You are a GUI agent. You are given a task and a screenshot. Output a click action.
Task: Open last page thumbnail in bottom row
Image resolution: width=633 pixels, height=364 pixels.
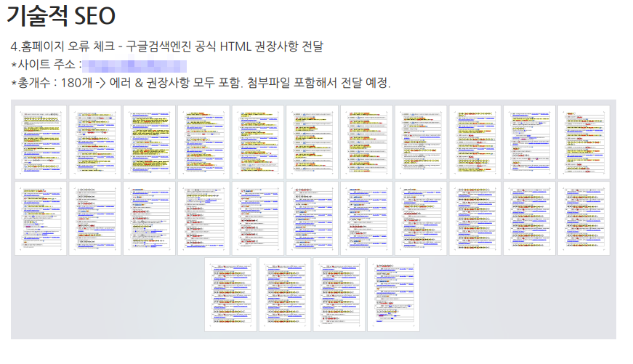pos(394,294)
